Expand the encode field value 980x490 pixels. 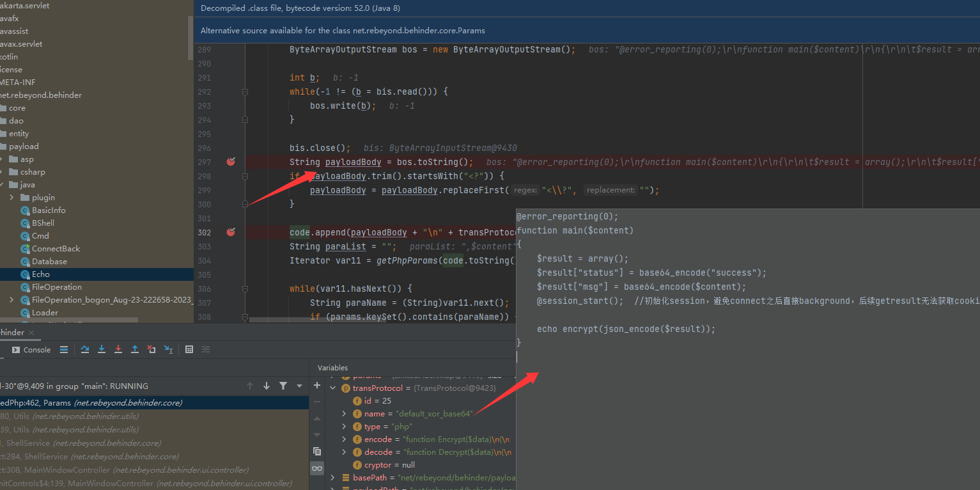point(345,439)
